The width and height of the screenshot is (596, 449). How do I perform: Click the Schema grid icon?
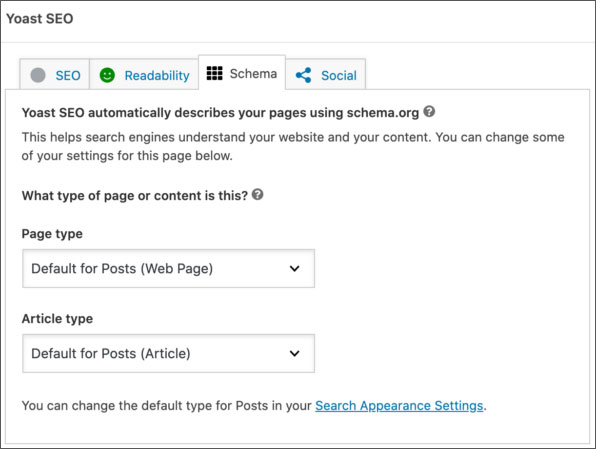(x=214, y=73)
